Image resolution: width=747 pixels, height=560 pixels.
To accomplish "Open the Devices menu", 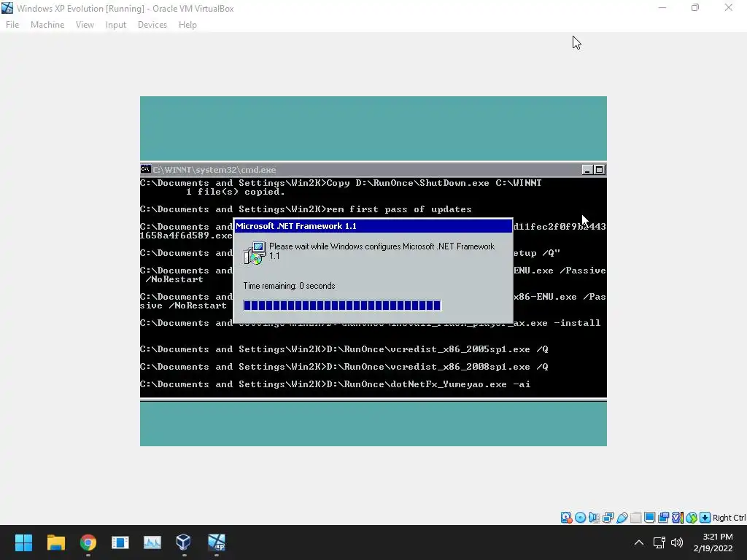I will point(152,25).
